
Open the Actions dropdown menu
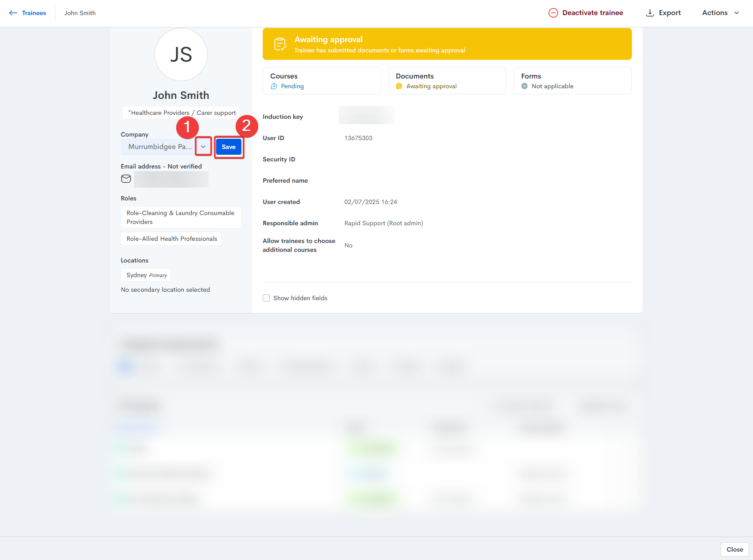tap(720, 13)
